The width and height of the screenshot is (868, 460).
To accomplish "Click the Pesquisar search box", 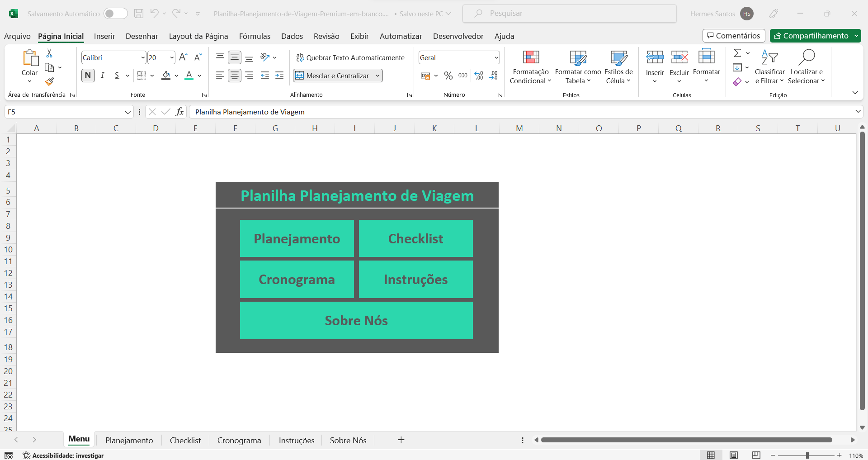I will click(570, 14).
